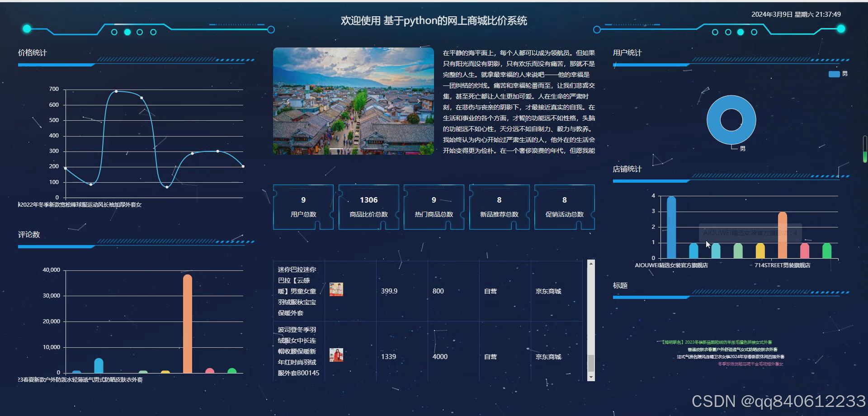This screenshot has height=416, width=868.
Task: Click the table scrollbar up arrow
Action: [591, 264]
